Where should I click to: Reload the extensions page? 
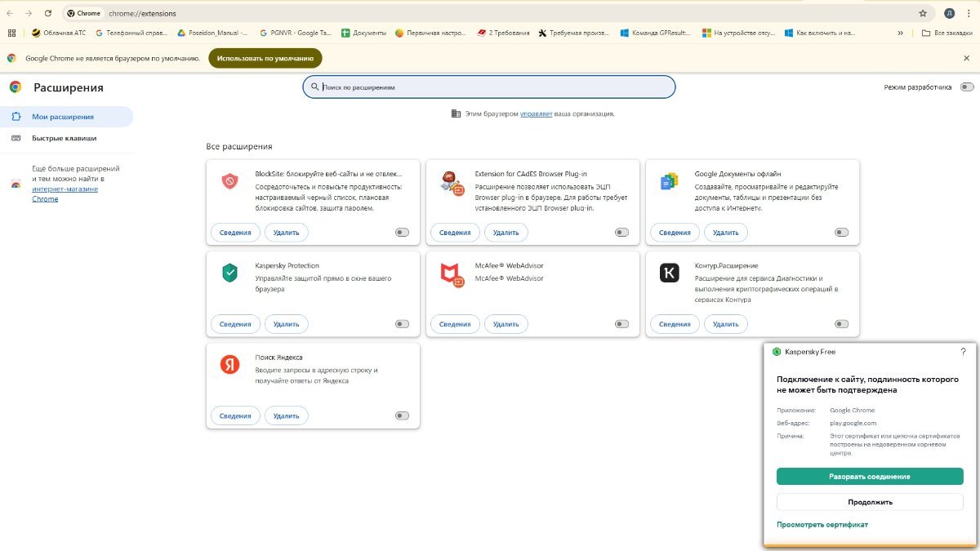coord(48,13)
